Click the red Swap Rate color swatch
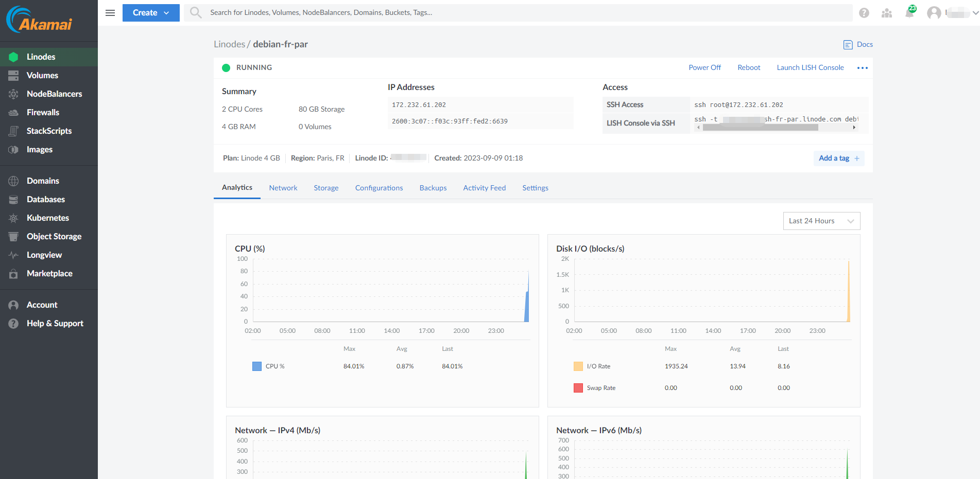This screenshot has height=479, width=980. [x=578, y=388]
